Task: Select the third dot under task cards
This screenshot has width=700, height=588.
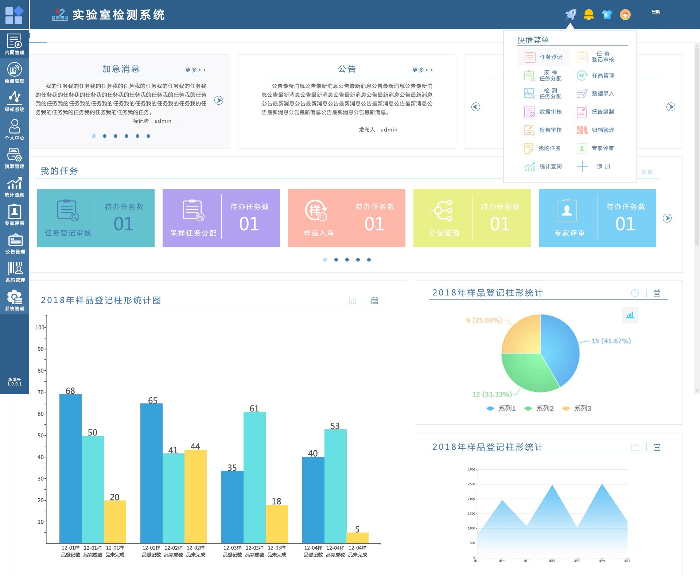Action: (347, 260)
